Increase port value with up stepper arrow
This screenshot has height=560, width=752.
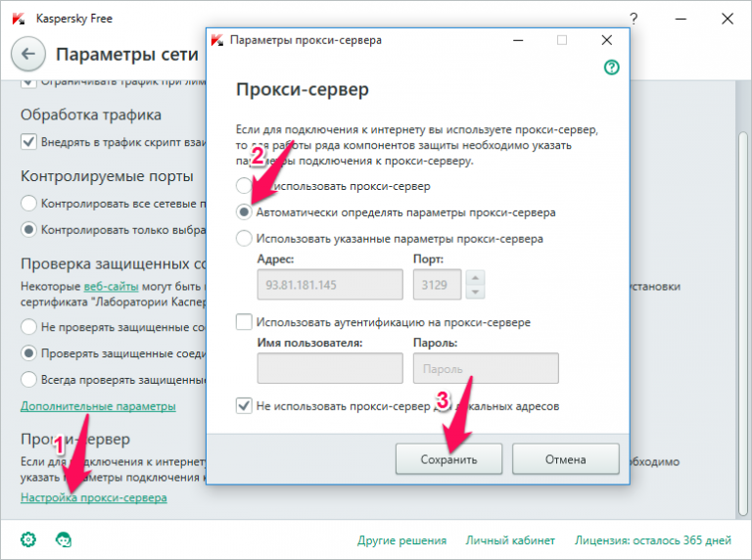[x=475, y=277]
